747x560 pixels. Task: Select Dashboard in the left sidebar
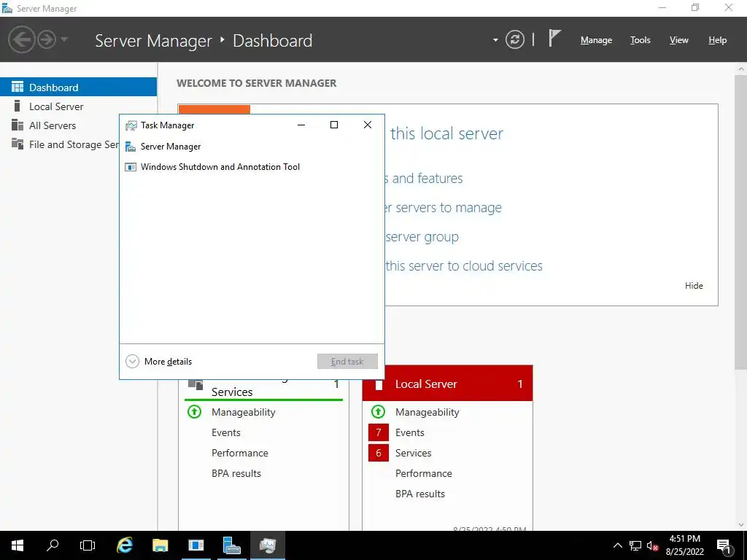(78, 87)
